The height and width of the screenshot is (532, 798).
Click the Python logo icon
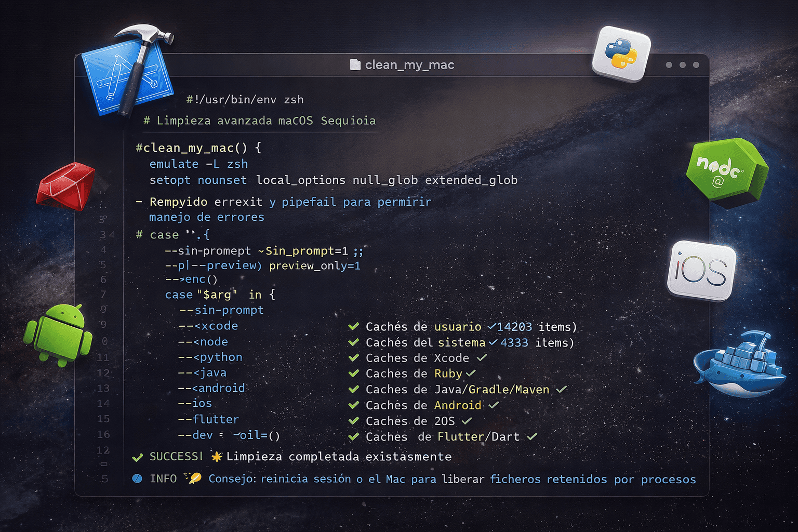click(x=621, y=54)
